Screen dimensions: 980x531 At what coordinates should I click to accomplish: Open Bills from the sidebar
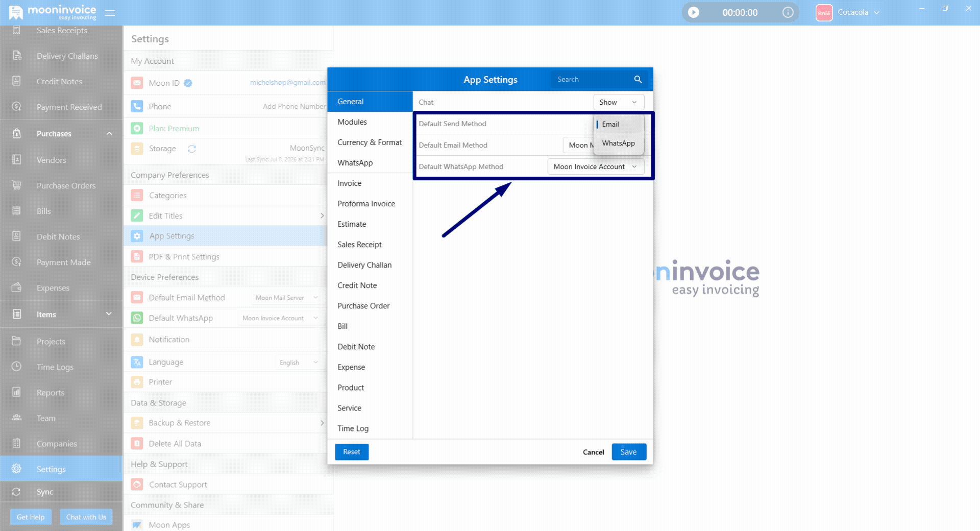pos(44,211)
